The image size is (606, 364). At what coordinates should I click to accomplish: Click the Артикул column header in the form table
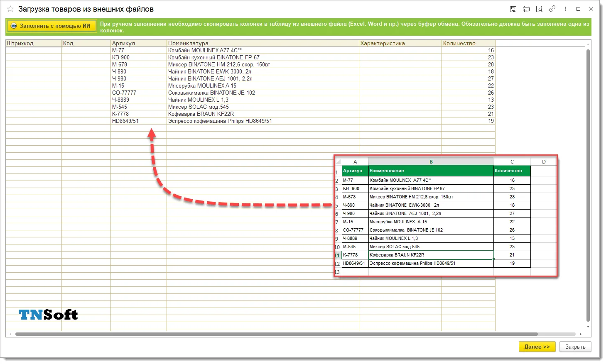[x=139, y=43]
